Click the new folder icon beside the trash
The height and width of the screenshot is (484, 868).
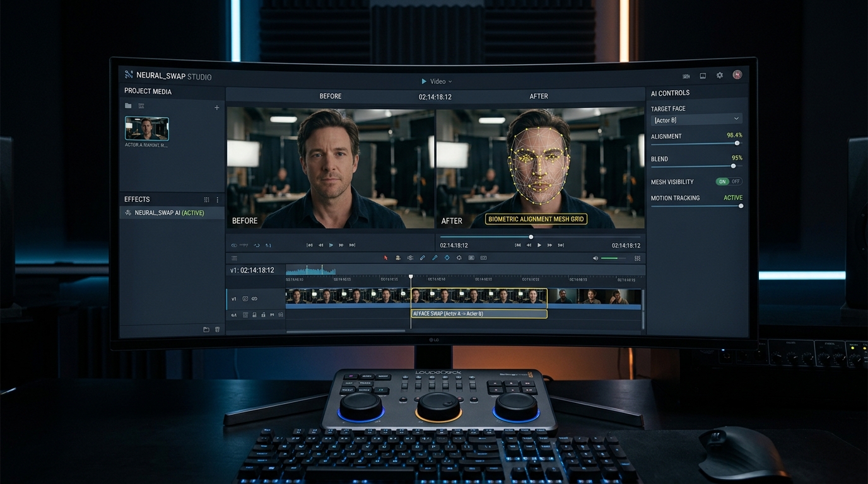tap(206, 330)
